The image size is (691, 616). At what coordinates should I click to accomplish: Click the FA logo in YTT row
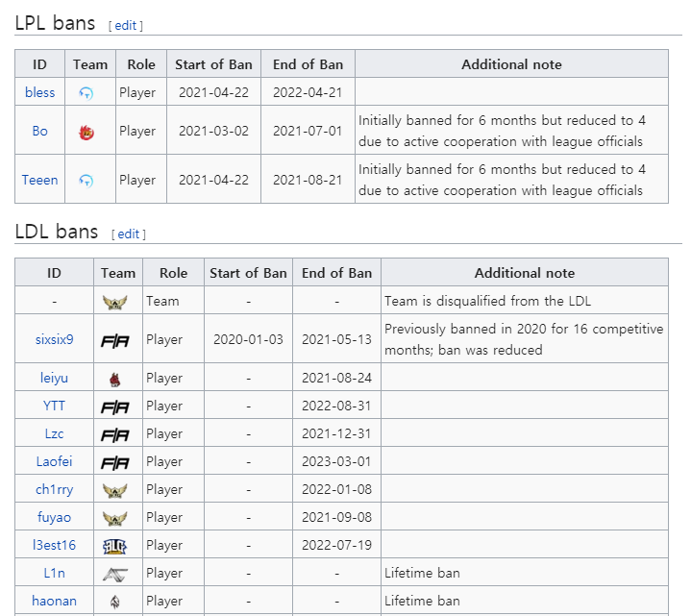point(115,407)
